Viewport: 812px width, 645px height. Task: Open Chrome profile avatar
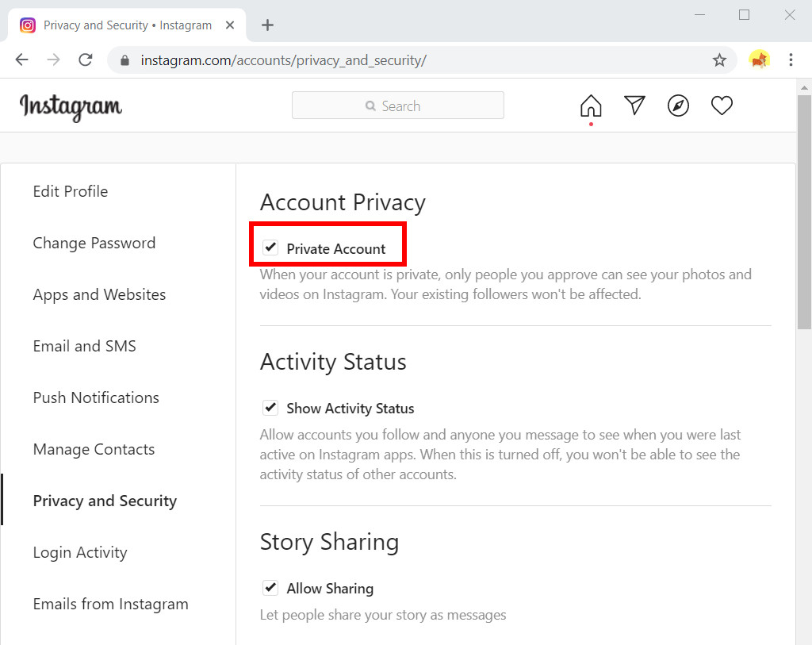pos(759,60)
